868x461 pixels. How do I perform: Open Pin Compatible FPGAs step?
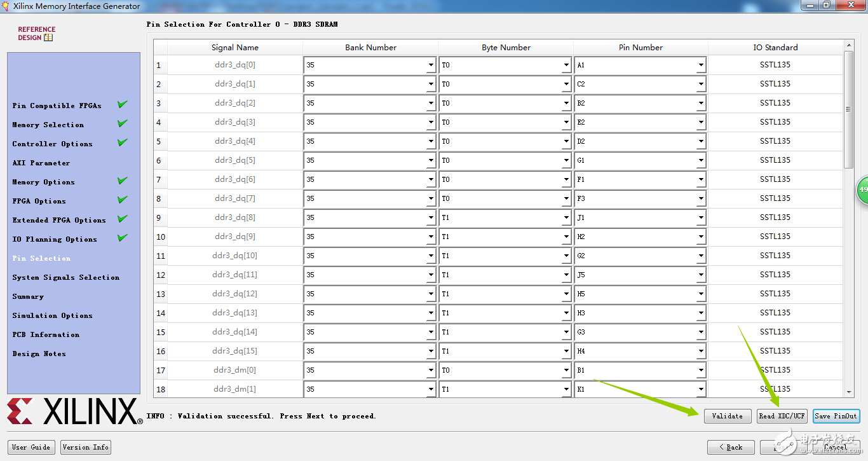(x=57, y=106)
